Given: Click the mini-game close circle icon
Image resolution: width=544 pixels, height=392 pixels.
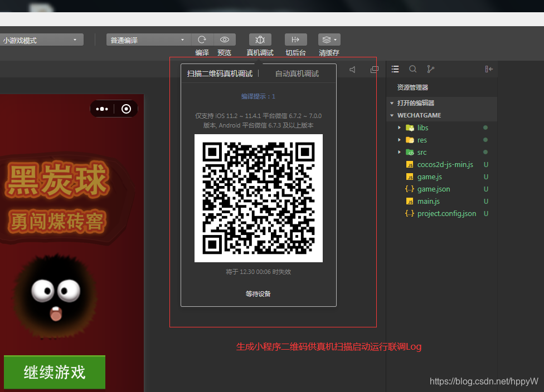Looking at the screenshot, I should click(127, 109).
